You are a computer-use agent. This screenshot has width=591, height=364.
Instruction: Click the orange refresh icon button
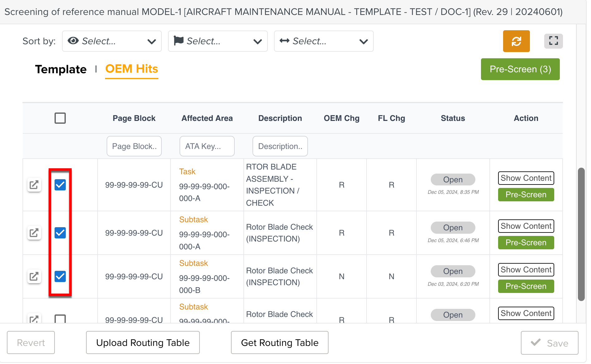coord(516,41)
